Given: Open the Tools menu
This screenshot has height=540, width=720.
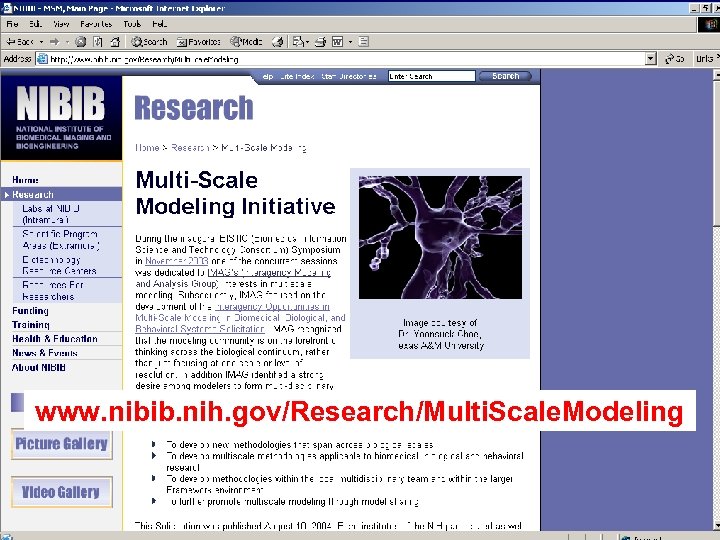Looking at the screenshot, I should [x=132, y=24].
